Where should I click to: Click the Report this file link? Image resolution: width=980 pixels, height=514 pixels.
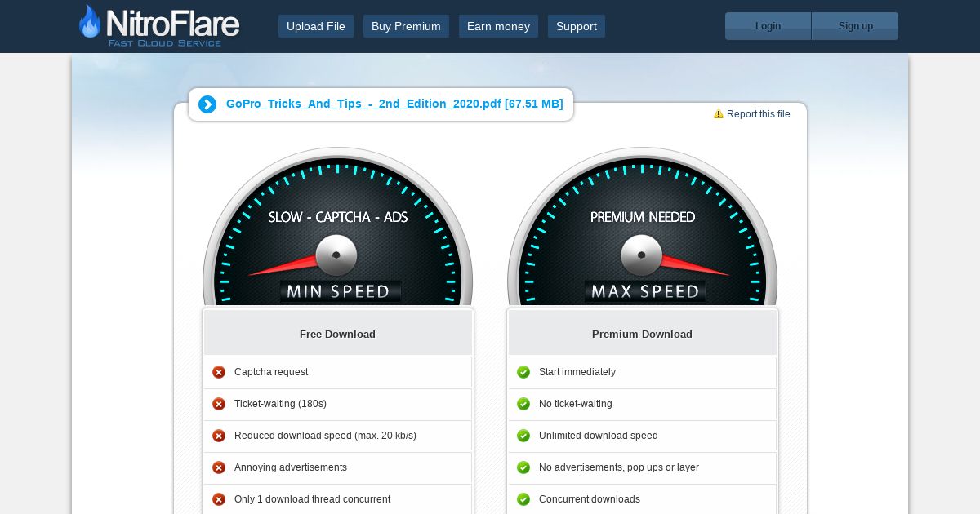point(759,114)
